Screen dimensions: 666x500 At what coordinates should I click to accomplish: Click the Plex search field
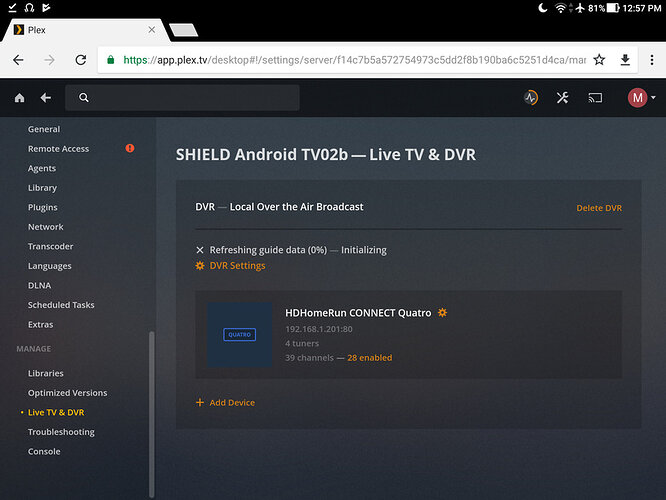coord(182,98)
